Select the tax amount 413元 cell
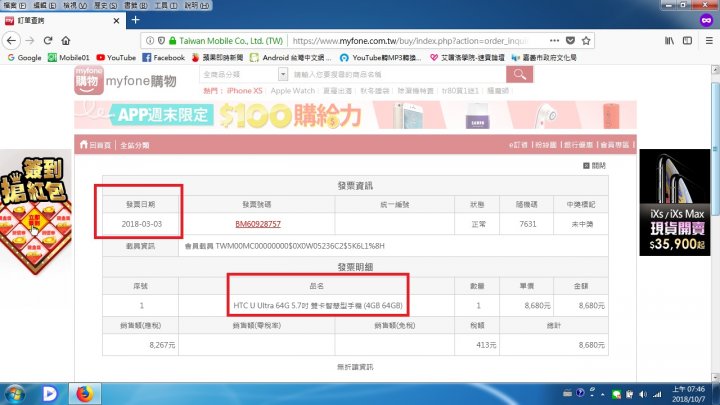This screenshot has height=405, width=720. coord(477,345)
